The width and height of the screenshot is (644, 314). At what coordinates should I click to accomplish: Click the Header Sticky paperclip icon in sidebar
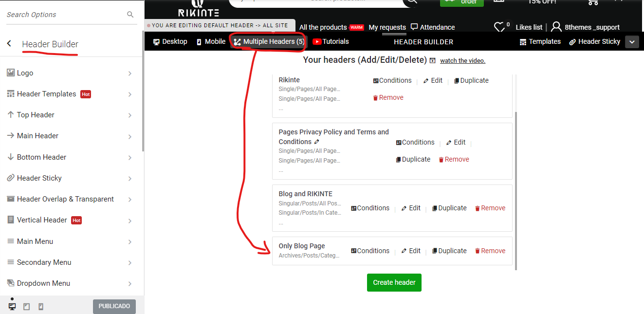(x=10, y=178)
